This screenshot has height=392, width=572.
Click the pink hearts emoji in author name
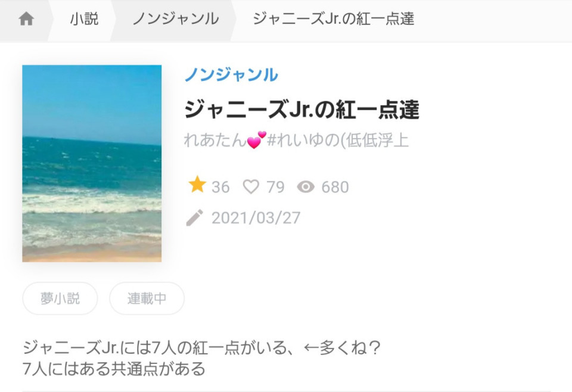click(256, 140)
